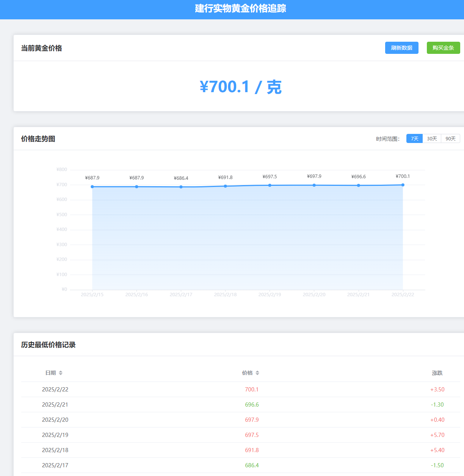The image size is (464, 476).
Task: Click the chart data point for 2025/2/22
Action: pos(403,185)
